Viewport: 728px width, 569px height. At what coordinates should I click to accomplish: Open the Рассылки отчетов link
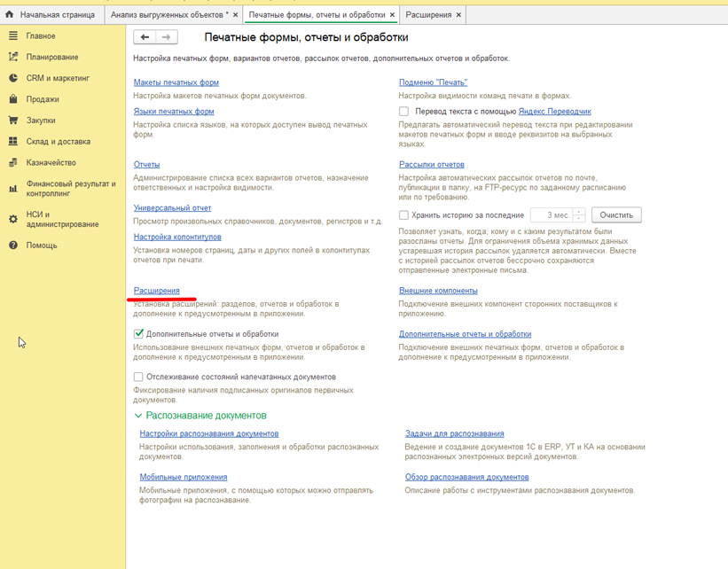pos(432,164)
